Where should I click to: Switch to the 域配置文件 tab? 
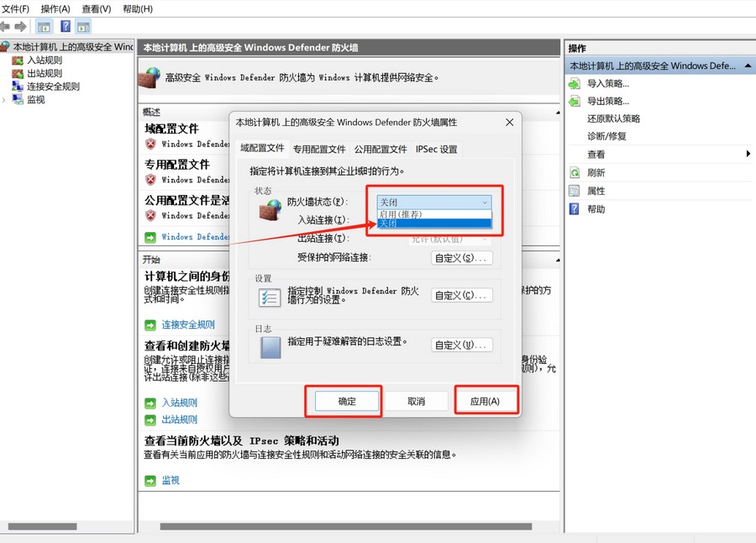[262, 148]
